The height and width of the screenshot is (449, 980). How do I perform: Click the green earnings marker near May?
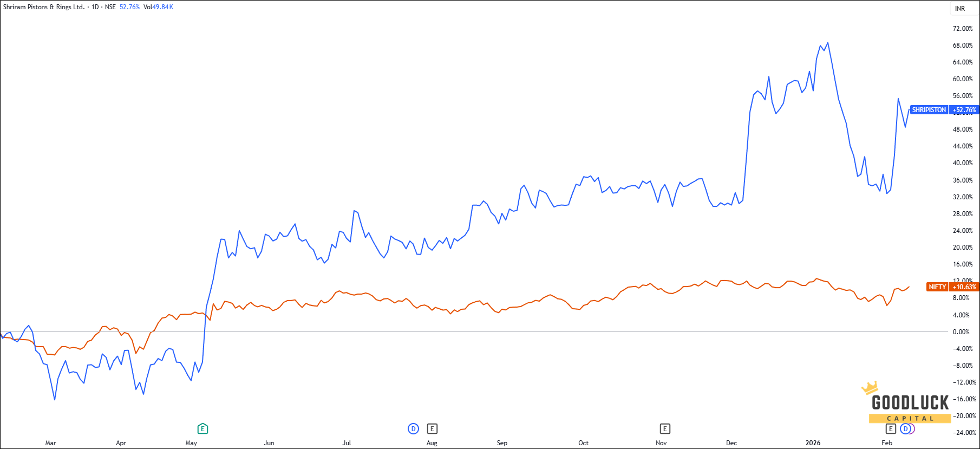202,429
